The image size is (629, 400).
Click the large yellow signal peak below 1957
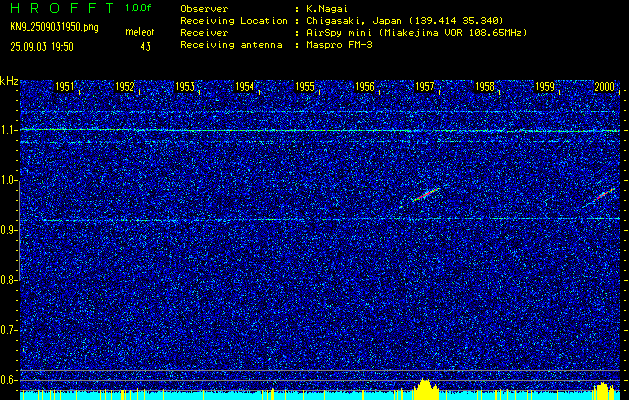click(x=426, y=389)
